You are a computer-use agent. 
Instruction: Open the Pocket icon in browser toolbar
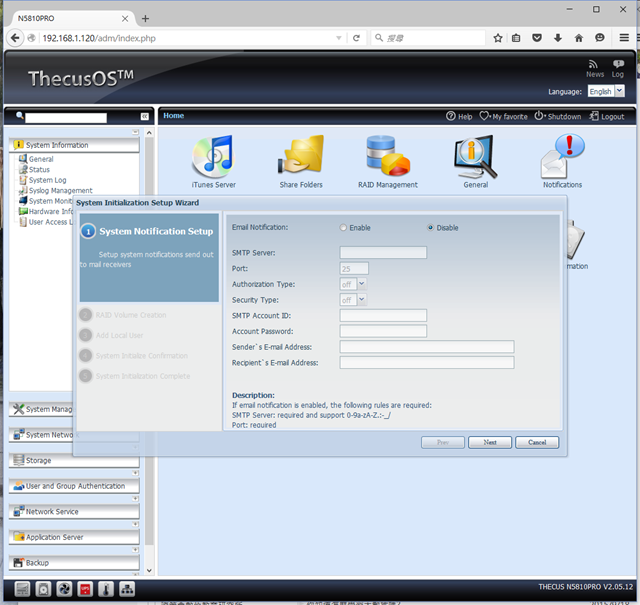pos(537,38)
